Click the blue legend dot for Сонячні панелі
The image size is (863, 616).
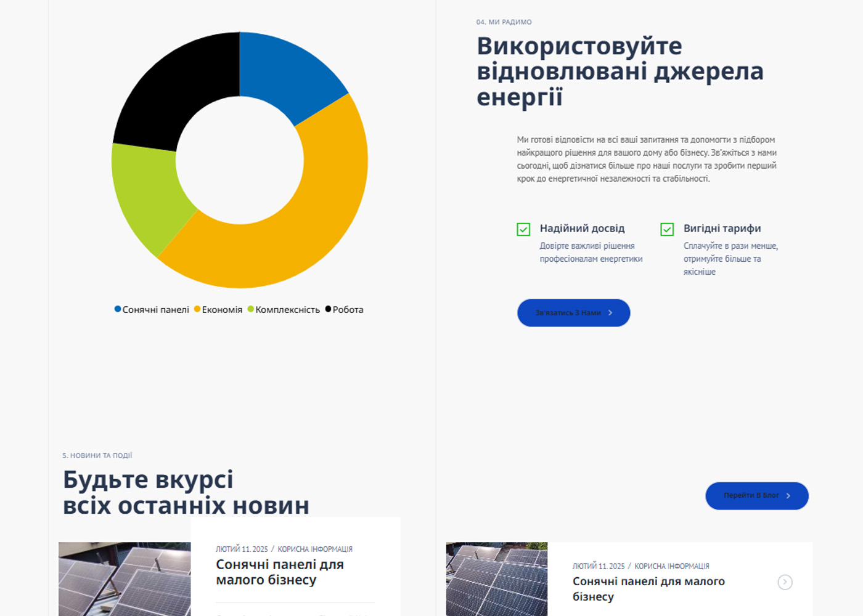point(118,309)
